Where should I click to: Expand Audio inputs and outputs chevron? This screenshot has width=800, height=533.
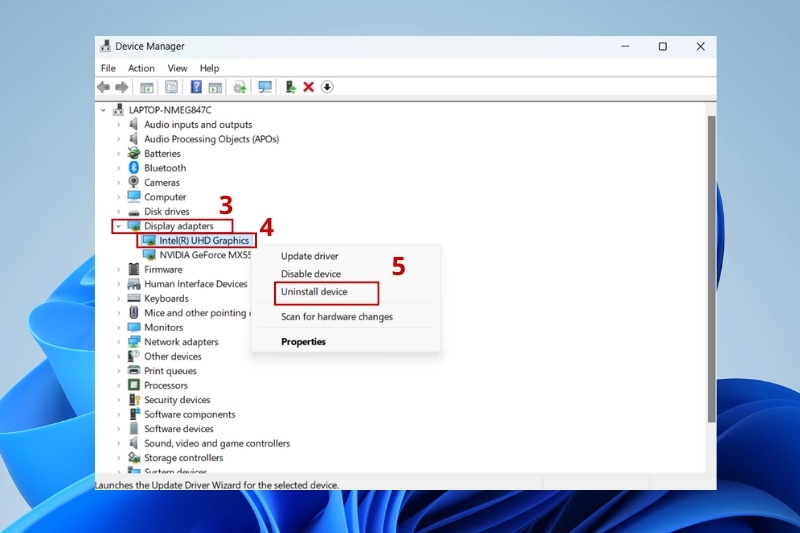[118, 124]
